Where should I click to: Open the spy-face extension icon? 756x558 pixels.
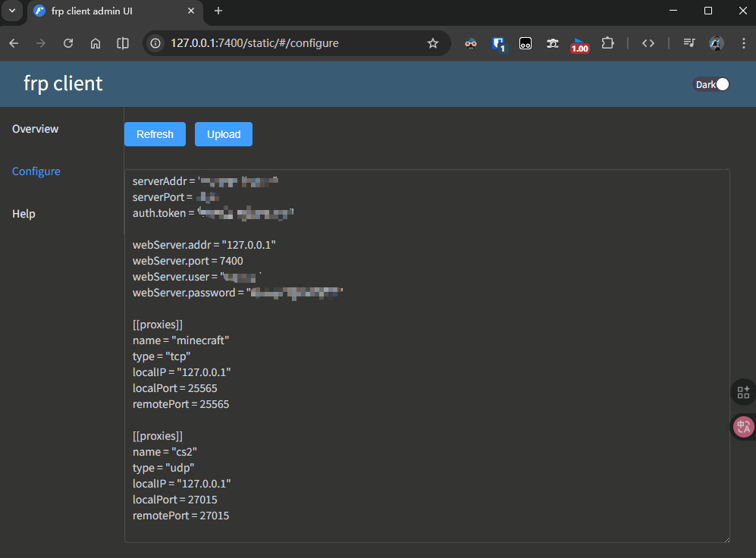[x=553, y=44]
